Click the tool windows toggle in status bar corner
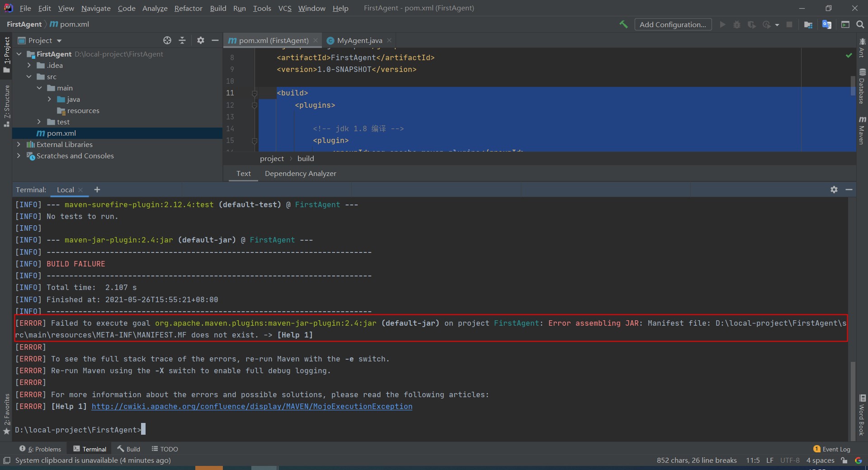Viewport: 868px width, 470px height. coord(7,461)
